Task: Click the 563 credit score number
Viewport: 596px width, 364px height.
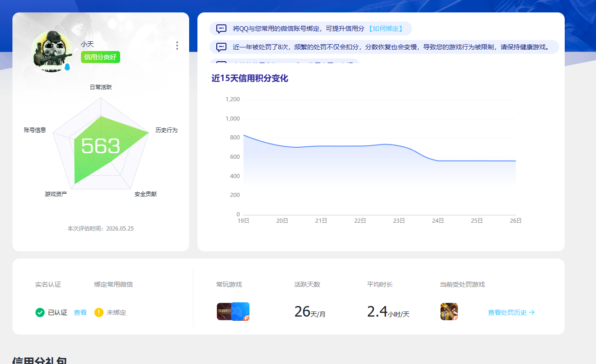Action: 100,146
